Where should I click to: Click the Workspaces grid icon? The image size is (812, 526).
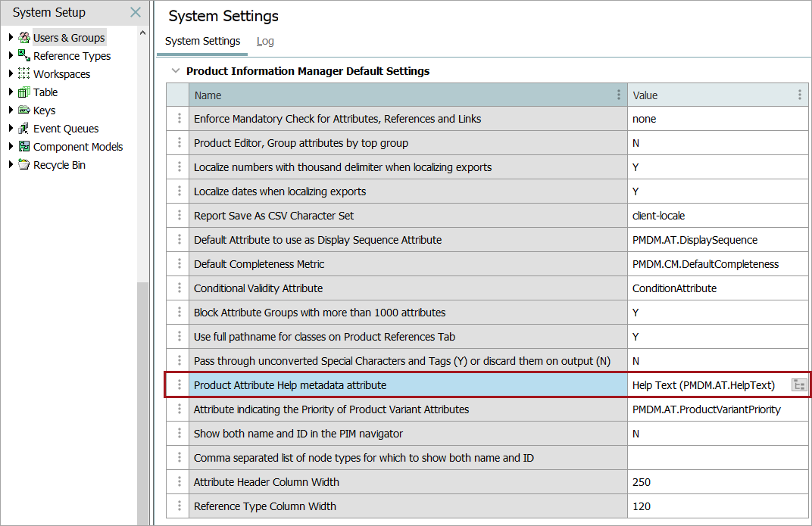[24, 74]
